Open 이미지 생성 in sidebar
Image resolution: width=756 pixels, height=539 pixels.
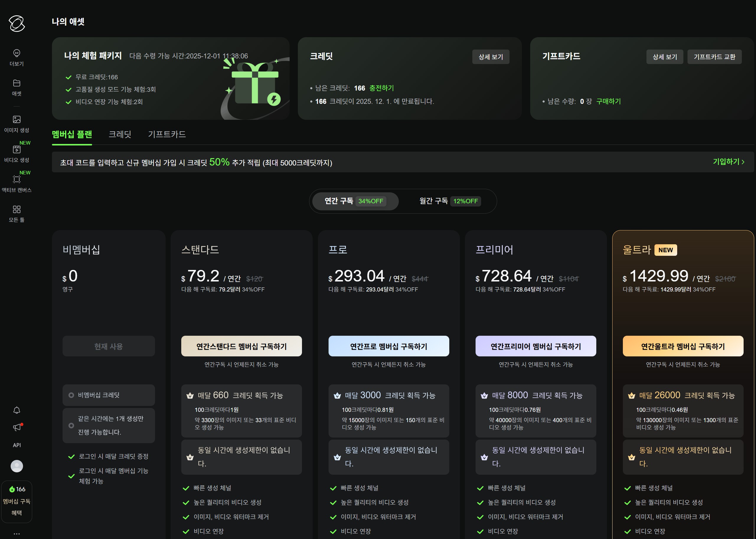point(17,120)
